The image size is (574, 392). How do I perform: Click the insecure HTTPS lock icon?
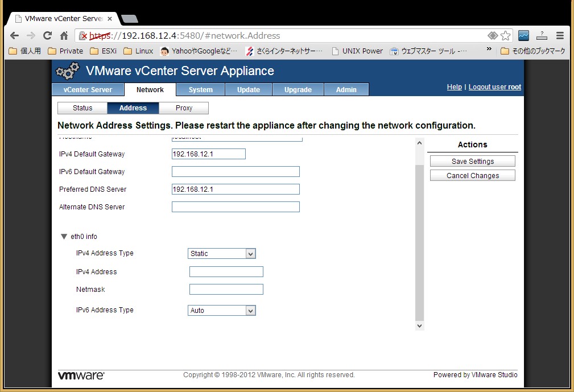click(x=82, y=35)
